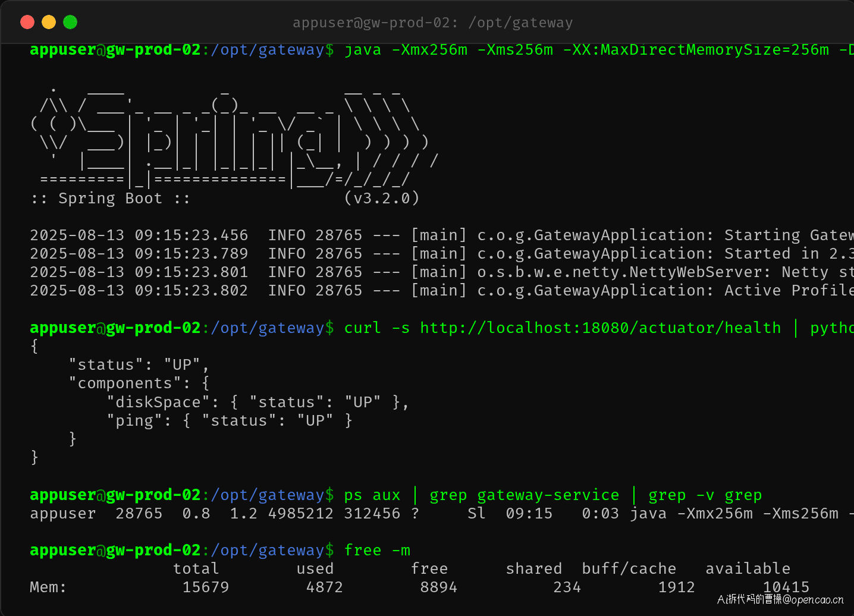Click the -Xmx256m flag in the first java command
854x616 pixels.
click(430, 49)
